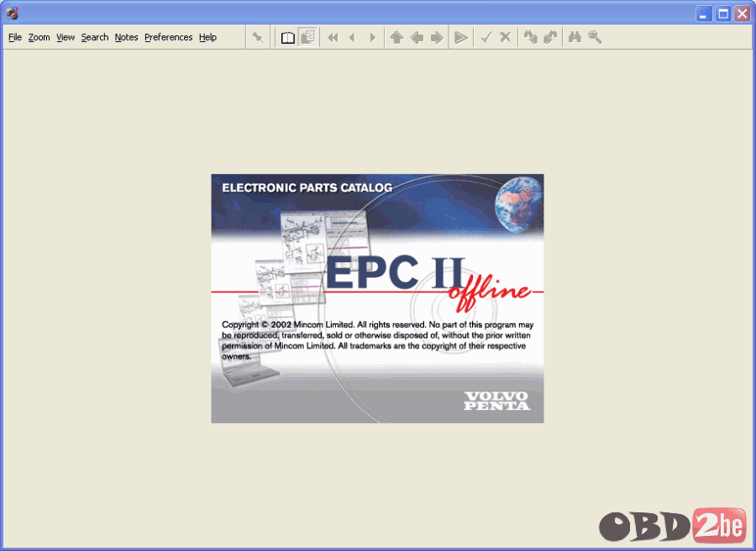
Task: Click the application icon in title bar
Action: 12,13
